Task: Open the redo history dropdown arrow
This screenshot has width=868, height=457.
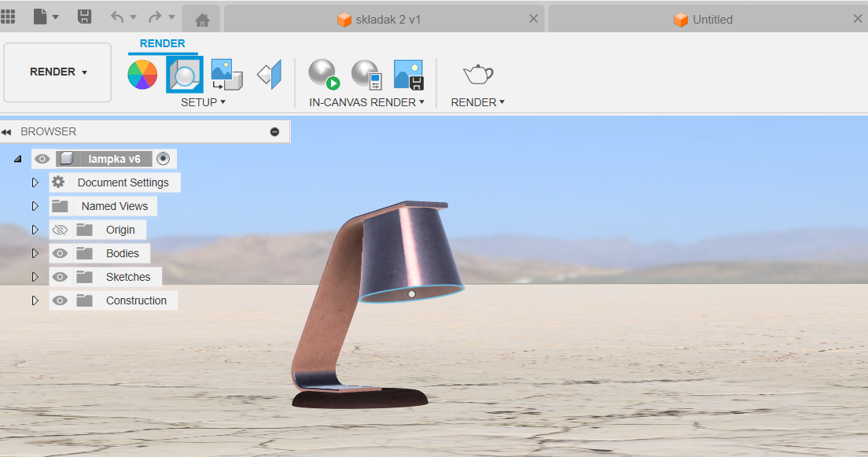Action: [171, 17]
